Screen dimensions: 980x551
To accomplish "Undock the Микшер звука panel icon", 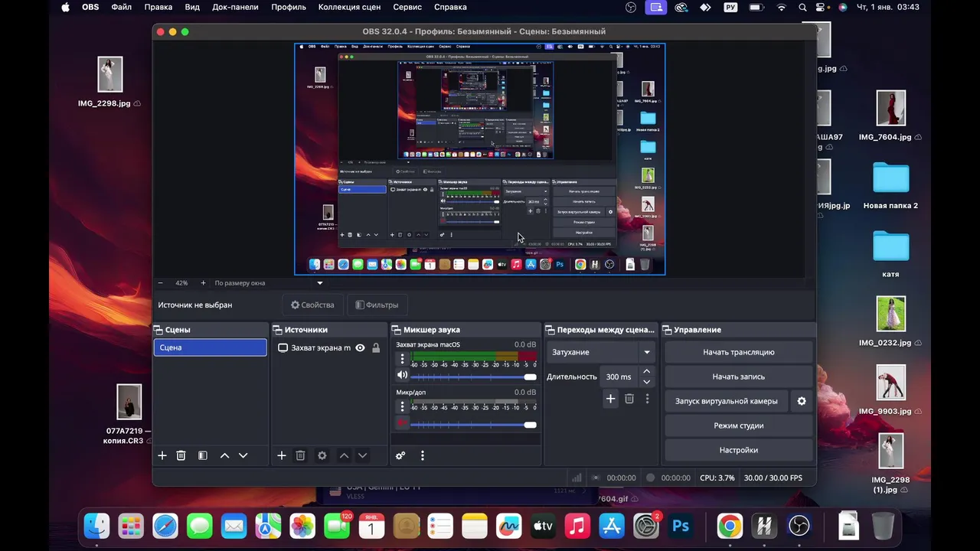I will pos(397,330).
